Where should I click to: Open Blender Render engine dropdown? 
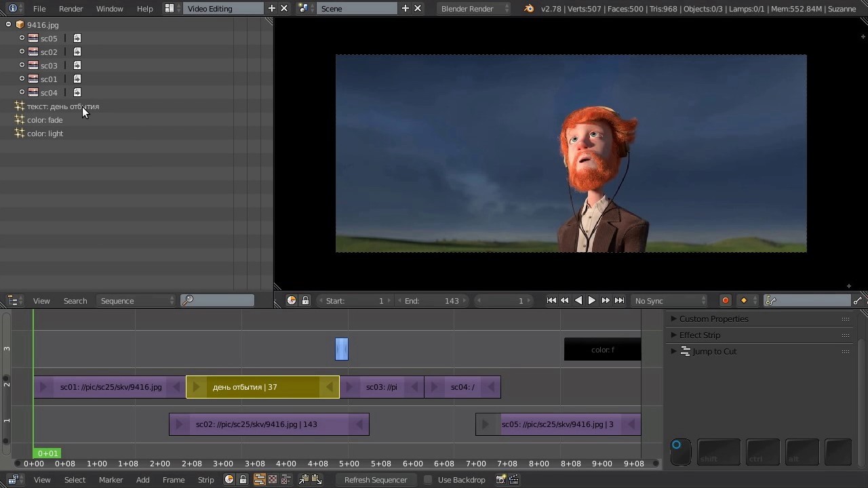coord(474,9)
